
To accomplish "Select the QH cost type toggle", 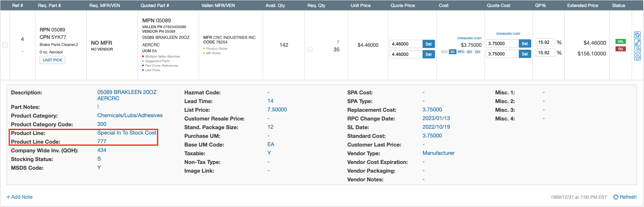I will point(469,52).
